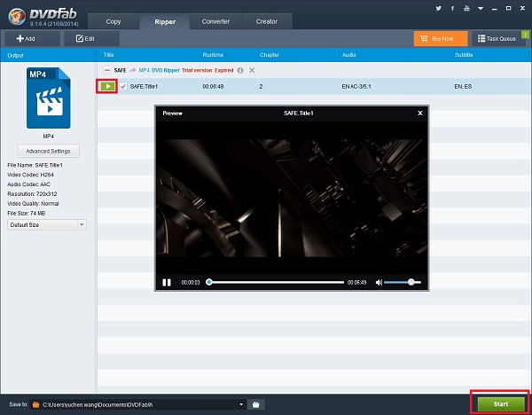Click the Resolution: 720x312 text
This screenshot has width=532, height=415.
[32, 194]
